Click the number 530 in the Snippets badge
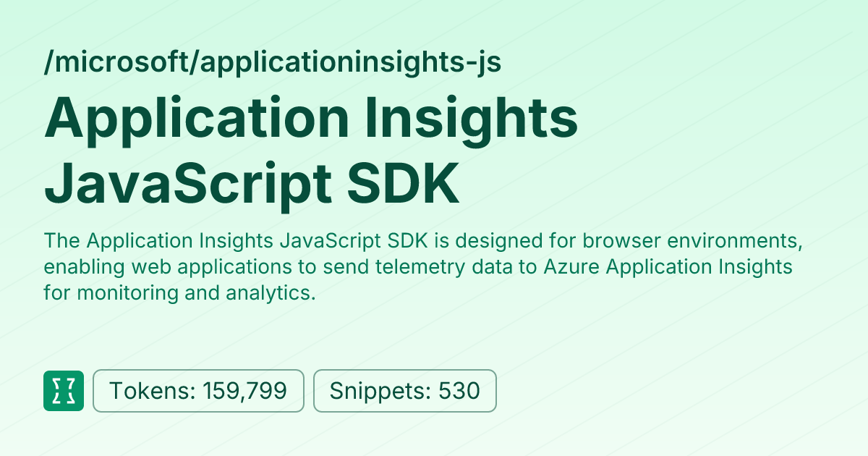The height and width of the screenshot is (456, 868). click(x=459, y=392)
